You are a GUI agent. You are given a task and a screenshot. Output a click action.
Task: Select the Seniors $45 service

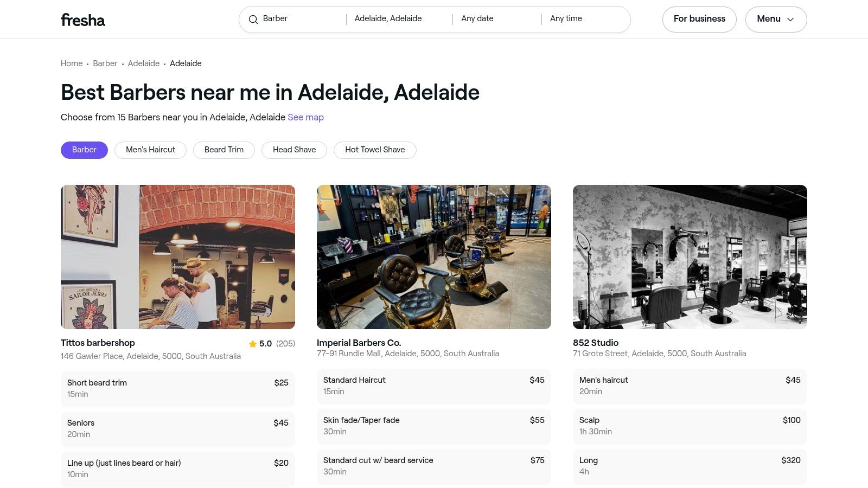coord(178,429)
